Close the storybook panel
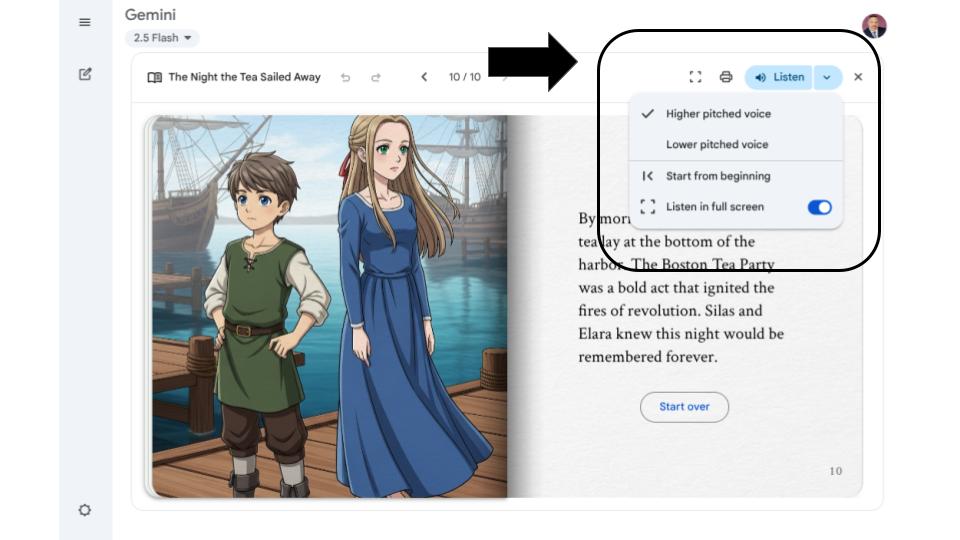The image size is (960, 540). [858, 77]
